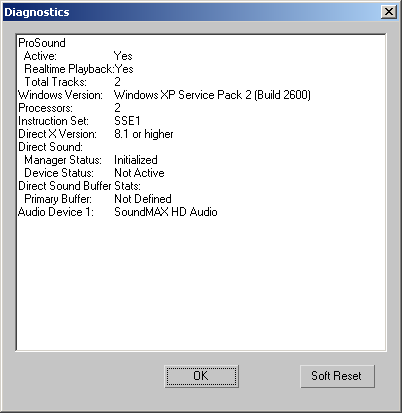Click the 8.1 or higher value
Image resolution: width=402 pixels, height=413 pixels.
click(x=144, y=134)
